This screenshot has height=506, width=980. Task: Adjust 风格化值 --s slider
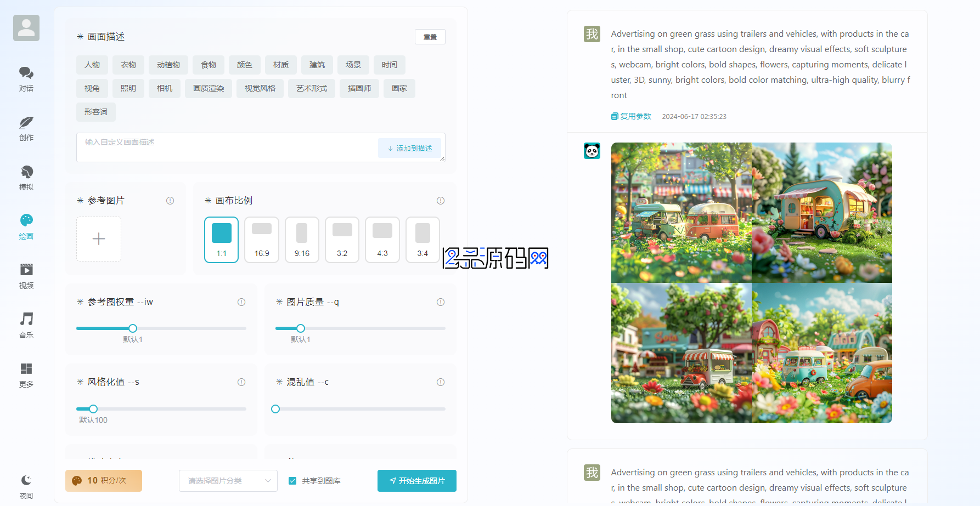tap(161, 409)
